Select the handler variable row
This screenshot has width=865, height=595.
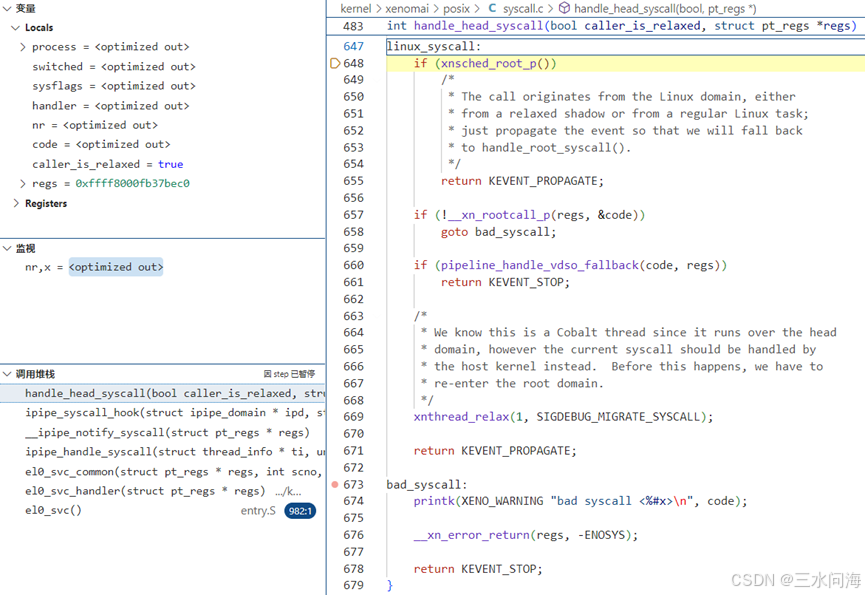(163, 105)
